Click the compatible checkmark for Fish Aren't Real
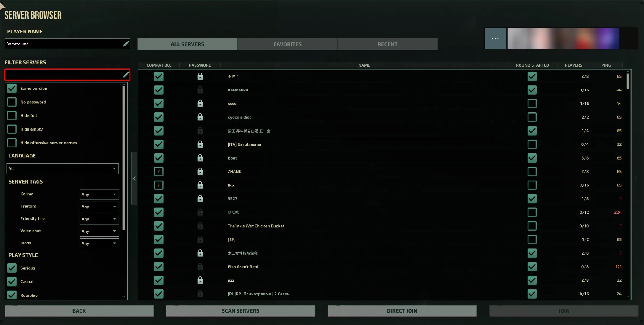 coord(159,267)
